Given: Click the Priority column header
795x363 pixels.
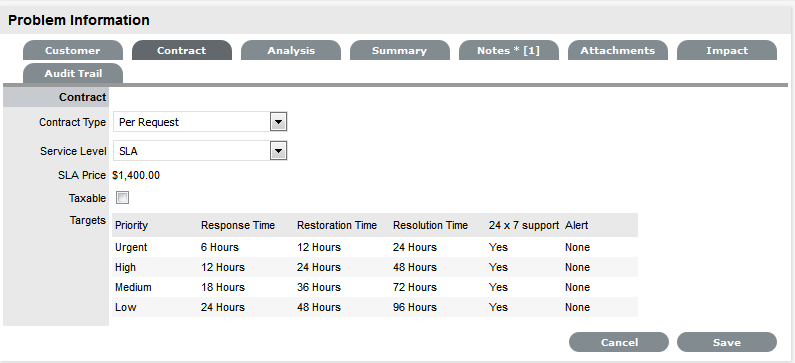Looking at the screenshot, I should tap(131, 226).
